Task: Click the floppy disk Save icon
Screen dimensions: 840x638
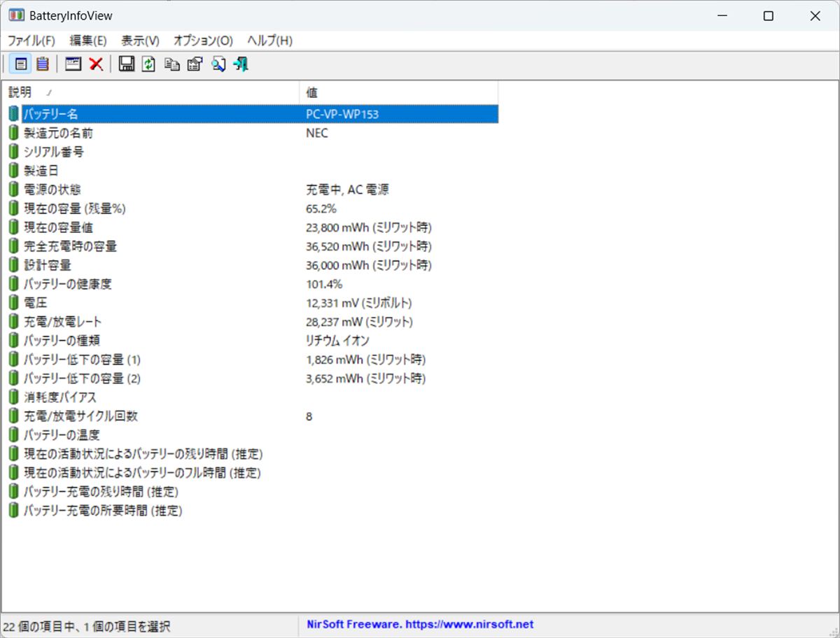Action: 127,64
